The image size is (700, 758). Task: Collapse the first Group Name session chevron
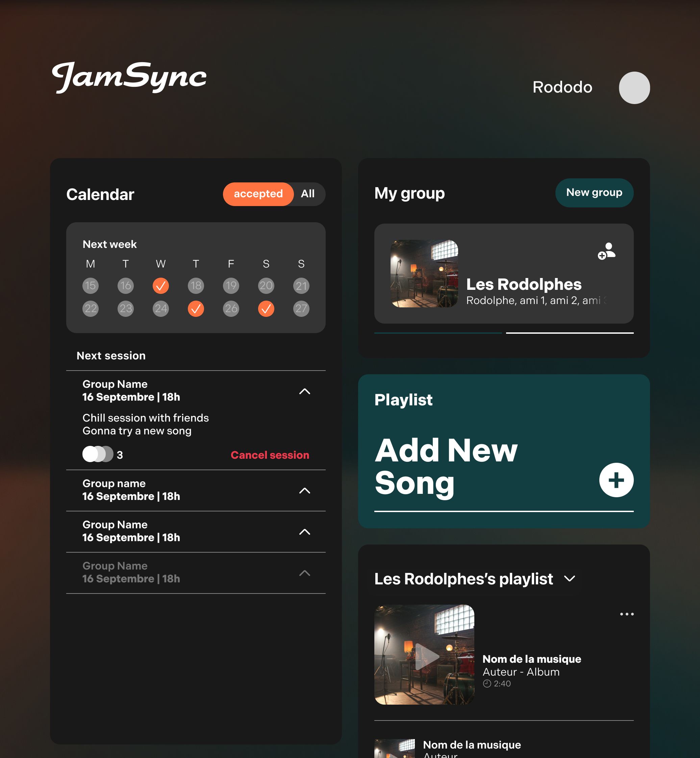coord(304,391)
